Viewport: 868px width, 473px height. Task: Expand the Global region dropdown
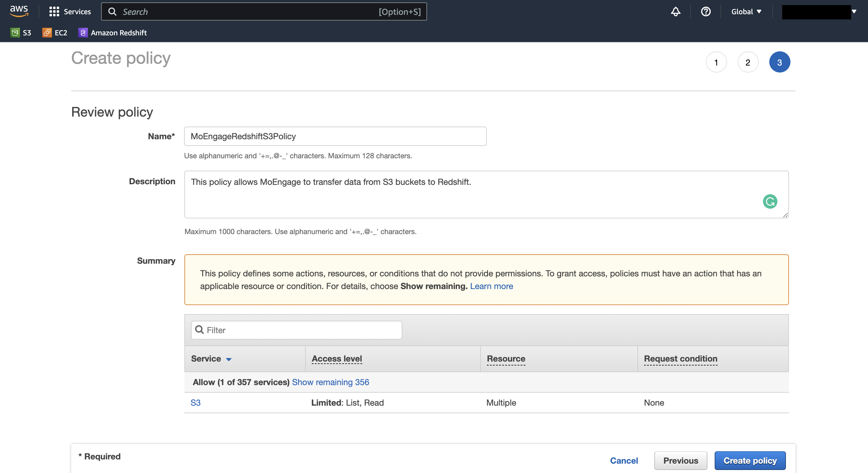click(x=746, y=12)
